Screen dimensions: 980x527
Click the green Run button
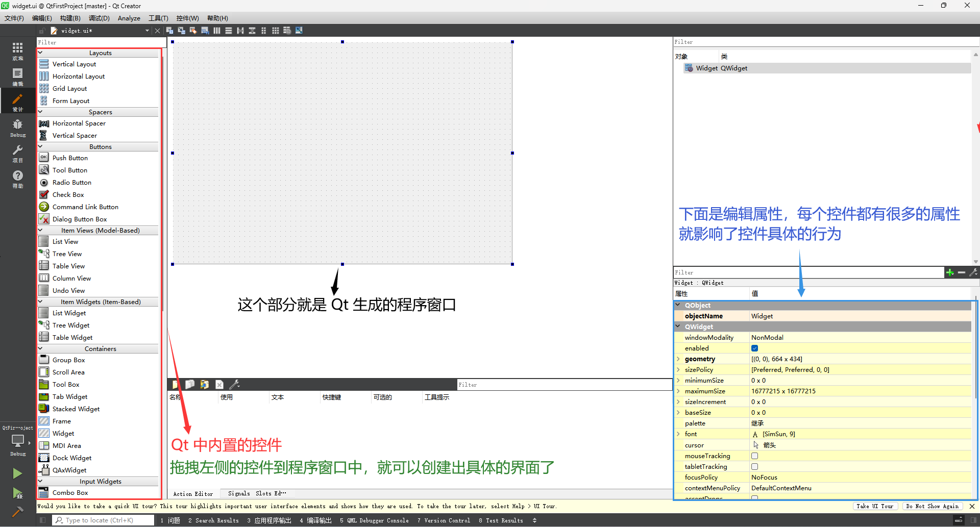tap(17, 473)
